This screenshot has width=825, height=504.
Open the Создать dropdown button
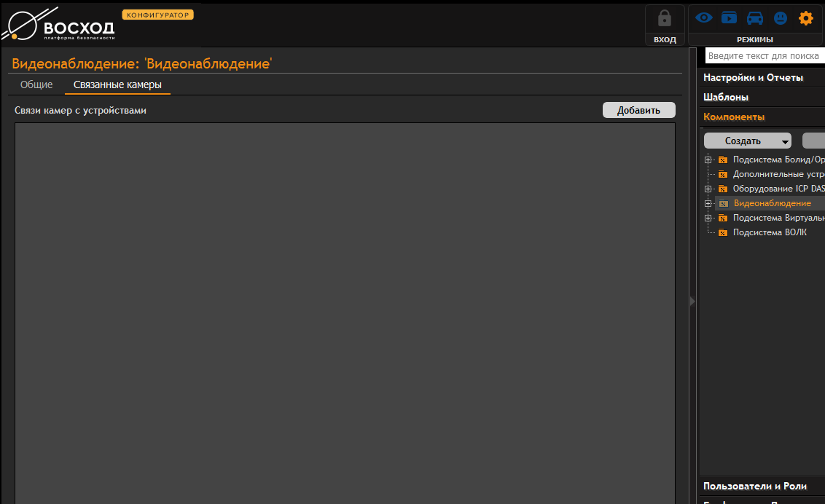tap(747, 141)
